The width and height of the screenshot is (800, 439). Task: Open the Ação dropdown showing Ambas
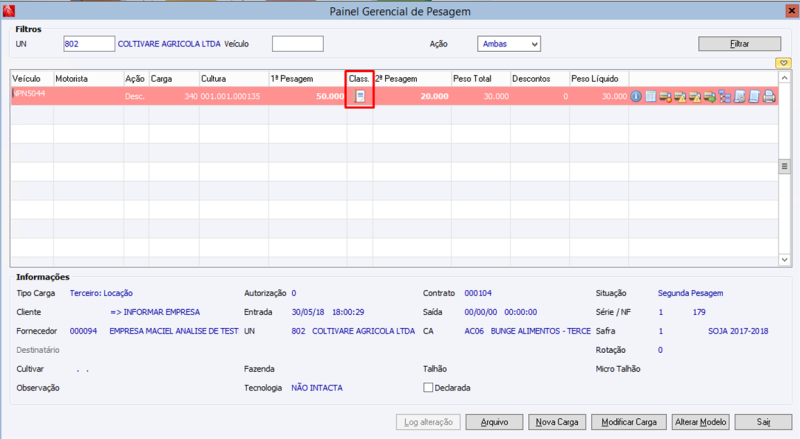tap(509, 44)
